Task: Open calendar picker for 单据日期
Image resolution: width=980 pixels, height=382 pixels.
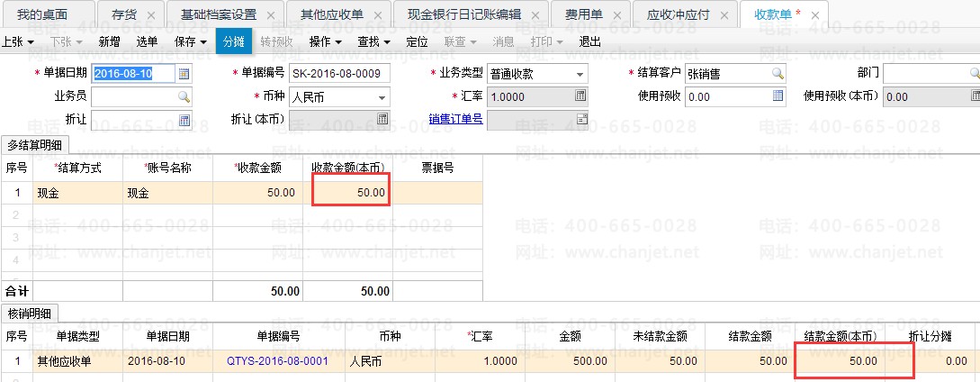Action: tap(184, 74)
